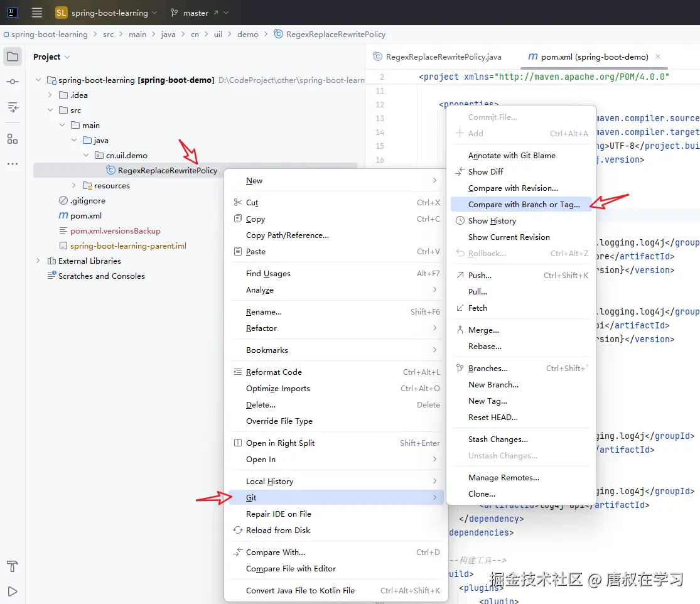Image resolution: width=700 pixels, height=604 pixels.
Task: Click the Cut scissors icon
Action: (238, 202)
